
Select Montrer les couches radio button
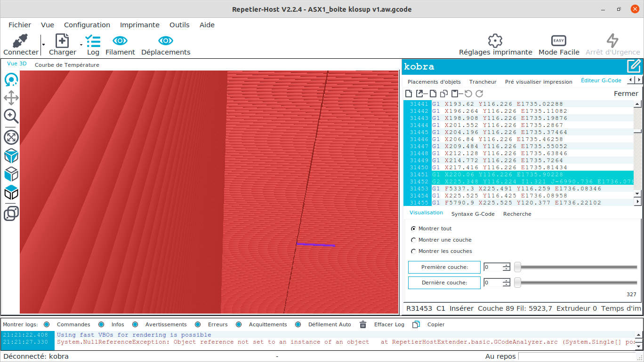click(414, 251)
